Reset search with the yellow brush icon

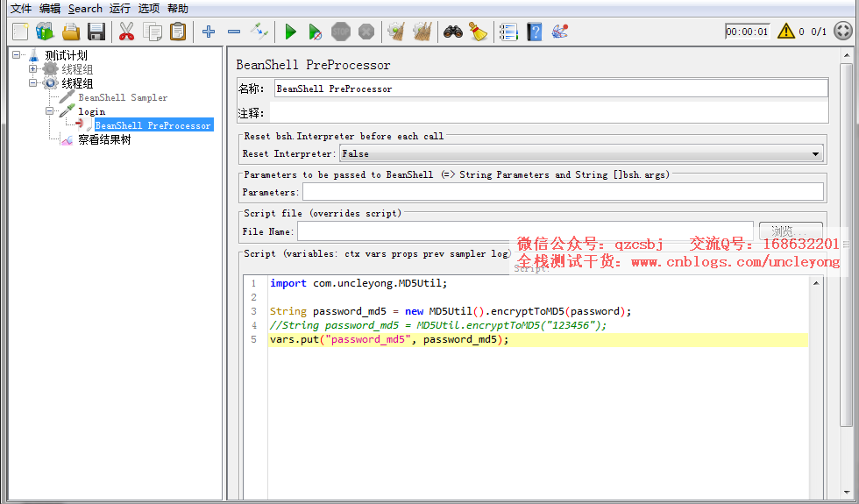[479, 32]
